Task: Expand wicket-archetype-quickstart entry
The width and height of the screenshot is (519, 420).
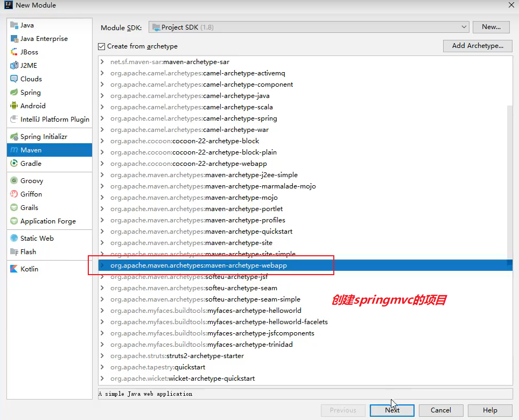Action: pyautogui.click(x=102, y=379)
